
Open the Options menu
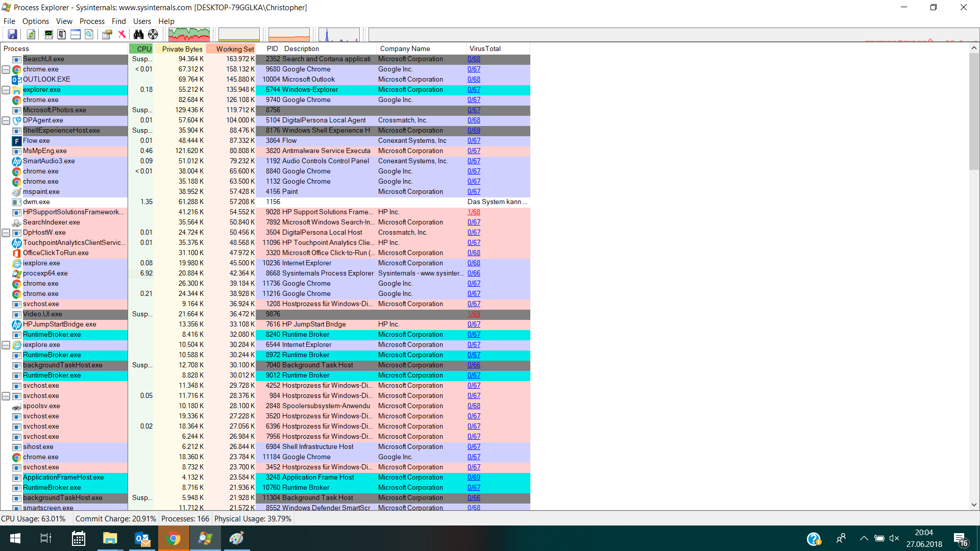point(35,21)
